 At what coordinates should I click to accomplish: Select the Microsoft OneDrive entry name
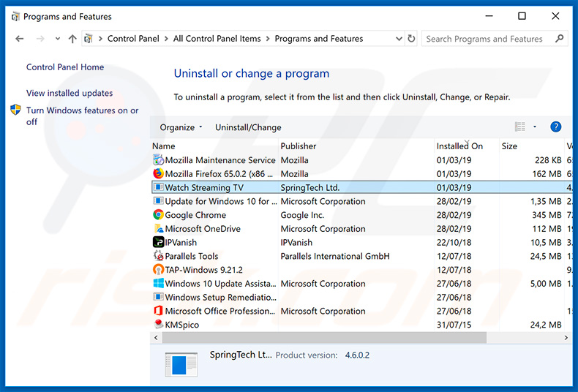(203, 228)
